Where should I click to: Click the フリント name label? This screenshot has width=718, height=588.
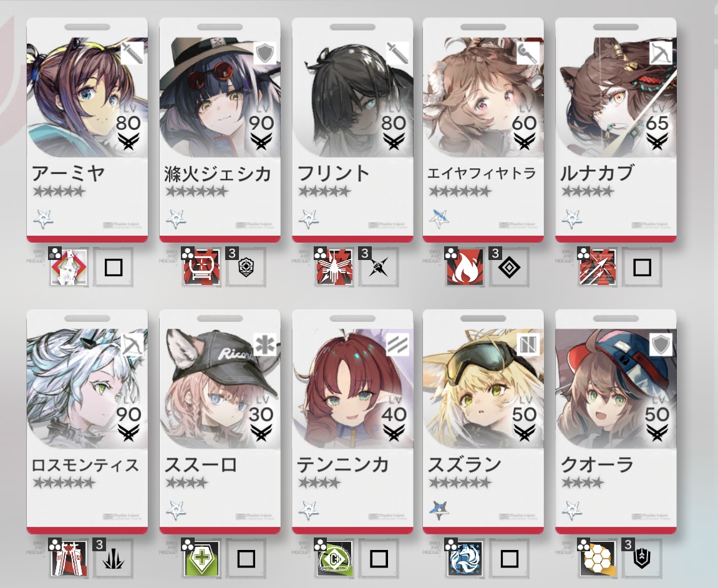coord(333,174)
